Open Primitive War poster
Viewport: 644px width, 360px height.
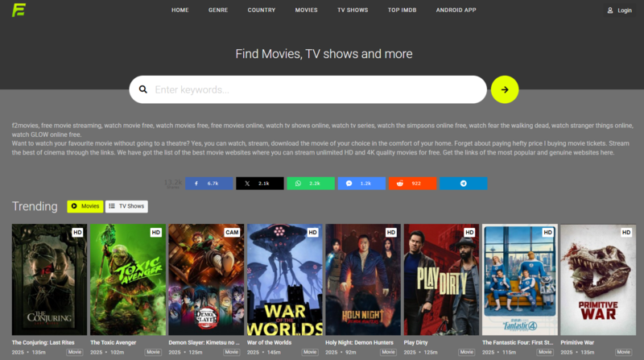(598, 279)
